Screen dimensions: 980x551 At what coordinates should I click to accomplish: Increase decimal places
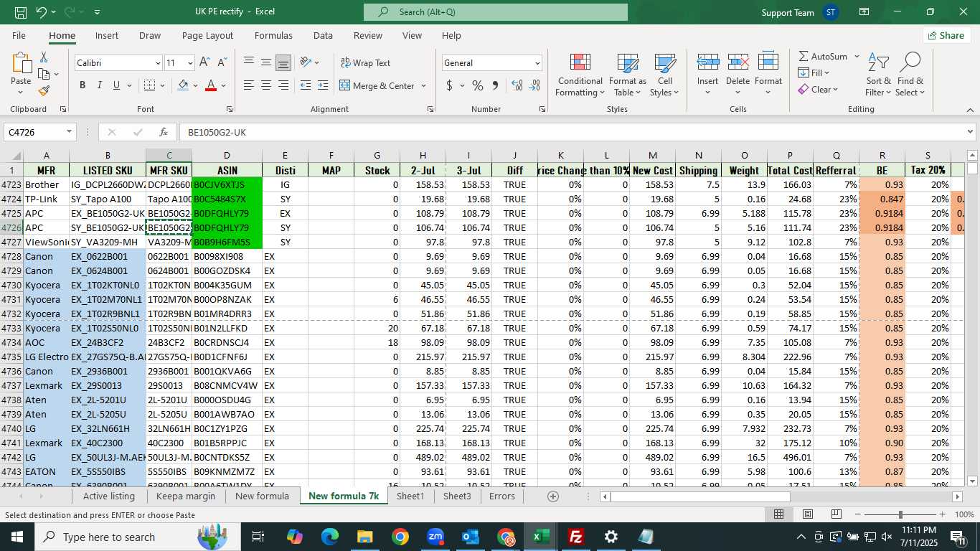(517, 85)
